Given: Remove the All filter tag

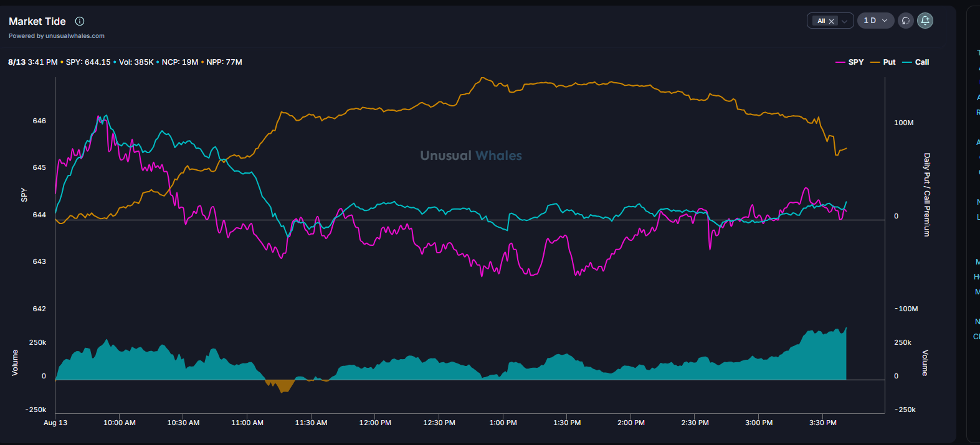Looking at the screenshot, I should point(831,21).
